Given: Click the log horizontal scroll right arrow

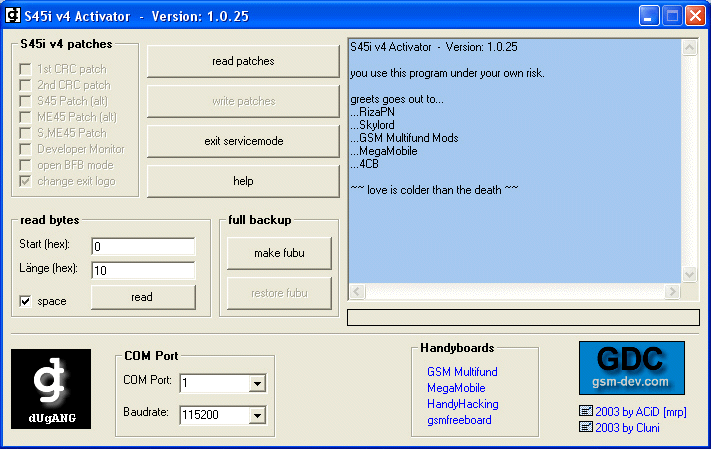Looking at the screenshot, I should pyautogui.click(x=672, y=291).
